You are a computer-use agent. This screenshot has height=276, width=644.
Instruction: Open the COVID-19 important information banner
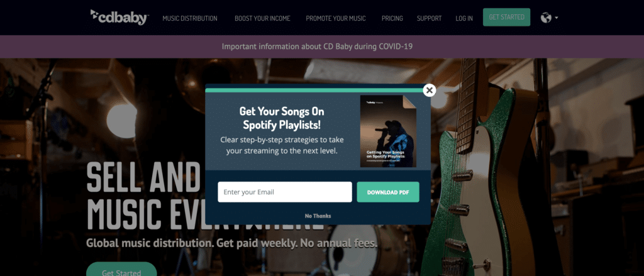[x=317, y=47]
